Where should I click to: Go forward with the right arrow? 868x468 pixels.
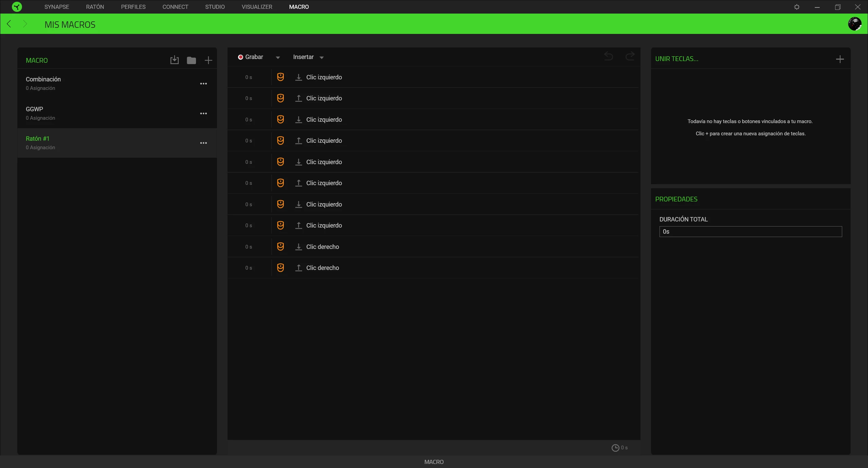tap(25, 24)
